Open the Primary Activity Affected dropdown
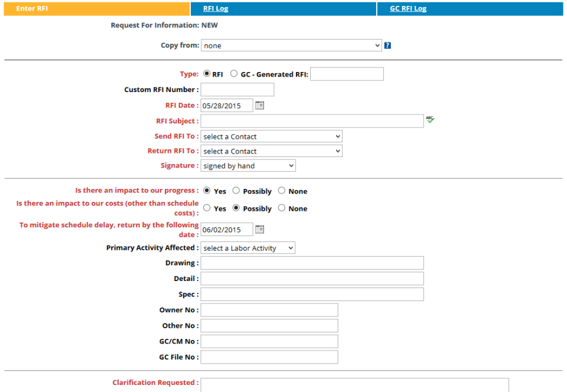The image size is (567, 392). [x=247, y=248]
